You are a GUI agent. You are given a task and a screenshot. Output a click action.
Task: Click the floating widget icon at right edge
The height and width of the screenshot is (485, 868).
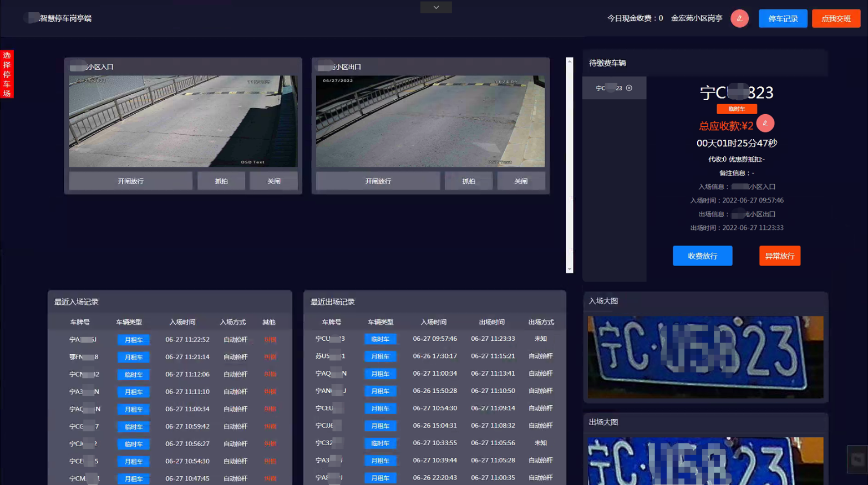tap(857, 459)
